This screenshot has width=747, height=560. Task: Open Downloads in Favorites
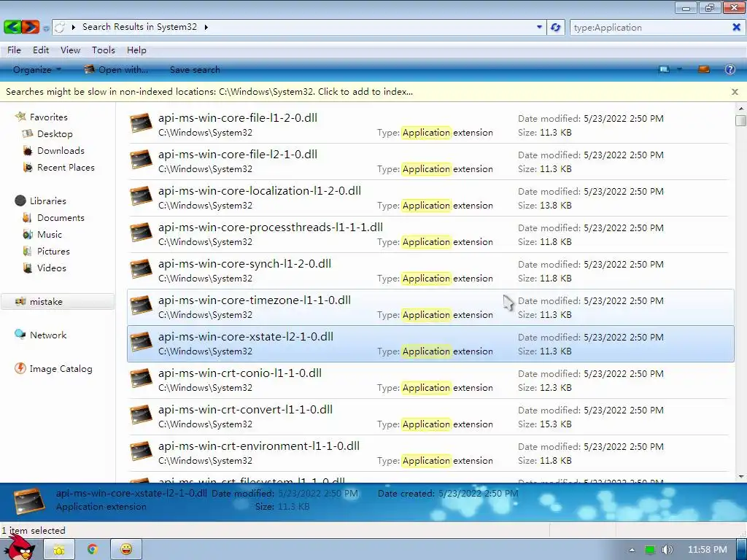(x=61, y=150)
